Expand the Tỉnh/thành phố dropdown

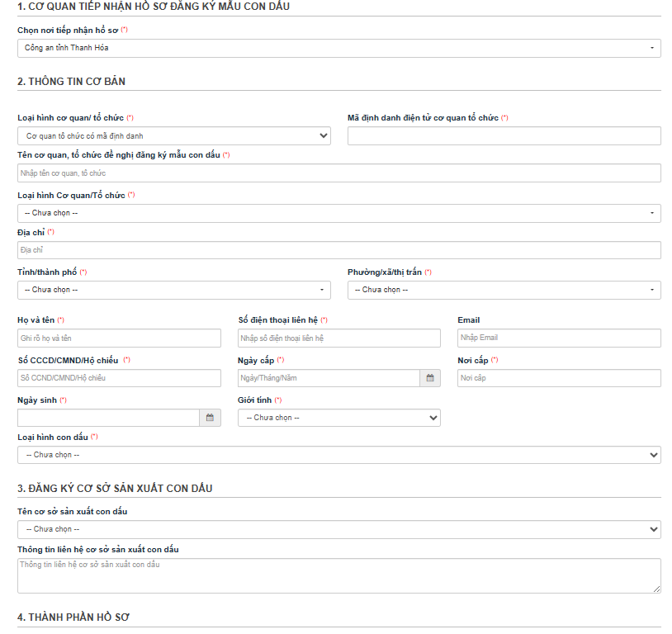click(x=173, y=290)
